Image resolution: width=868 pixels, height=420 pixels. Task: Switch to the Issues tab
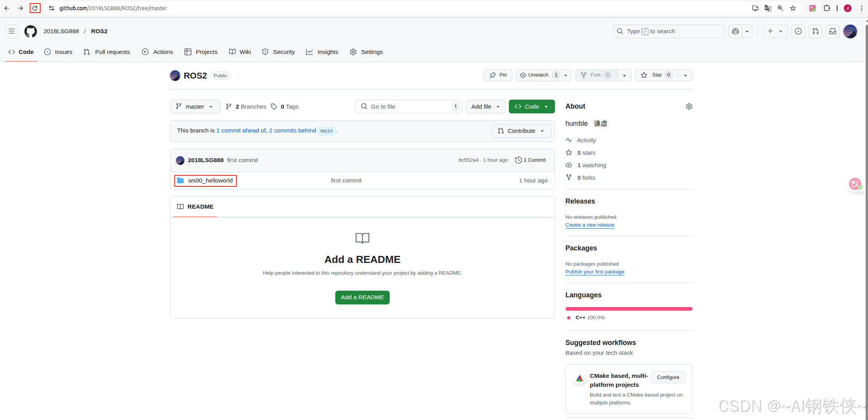(x=58, y=52)
